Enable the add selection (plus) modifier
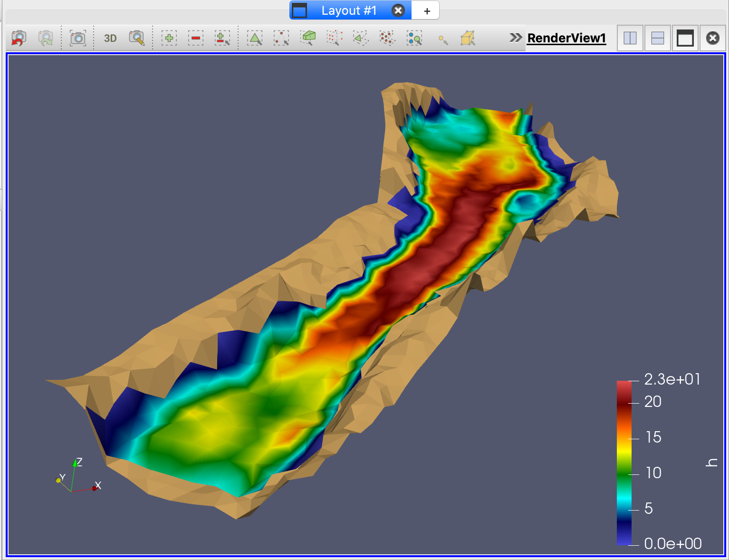 point(169,38)
